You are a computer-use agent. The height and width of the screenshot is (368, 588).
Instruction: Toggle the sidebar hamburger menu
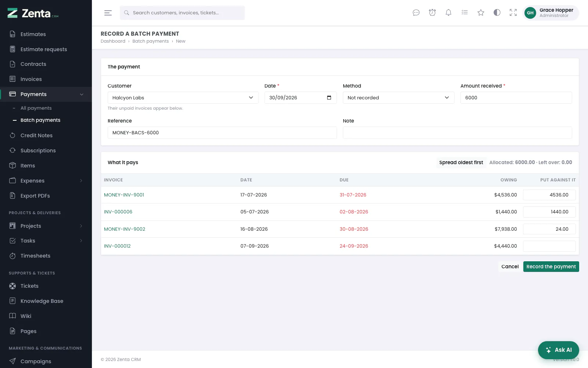tap(108, 13)
